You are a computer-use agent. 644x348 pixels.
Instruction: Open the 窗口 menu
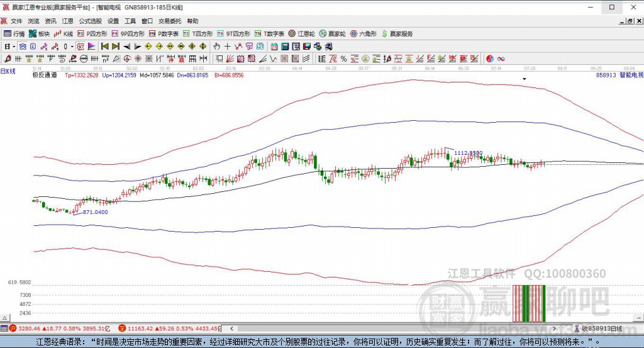point(147,21)
